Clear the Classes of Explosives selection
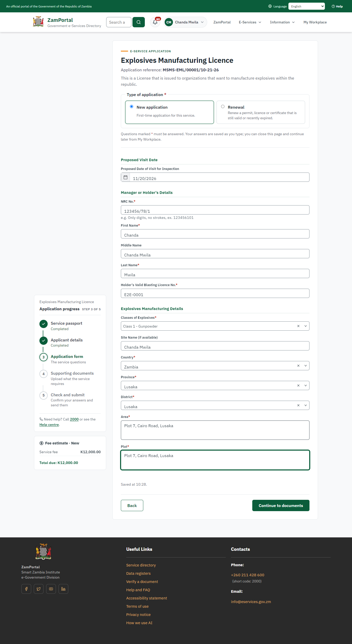This screenshot has height=644, width=352. tap(298, 326)
